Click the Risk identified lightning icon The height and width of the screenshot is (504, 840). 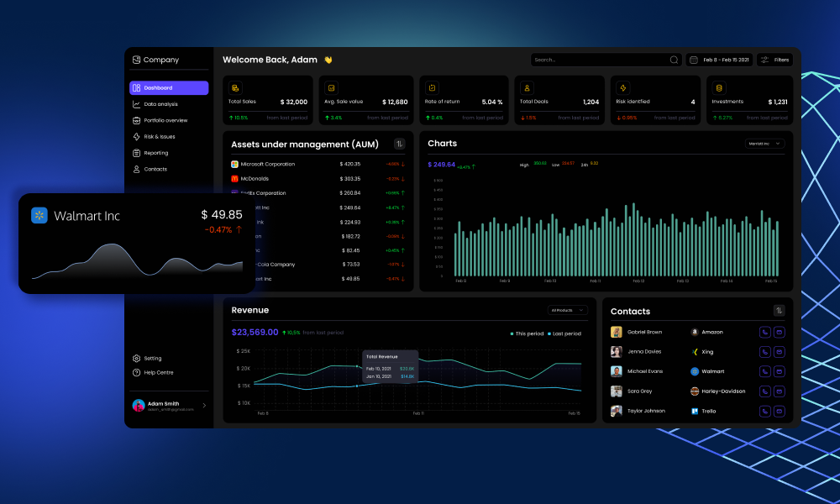click(622, 87)
